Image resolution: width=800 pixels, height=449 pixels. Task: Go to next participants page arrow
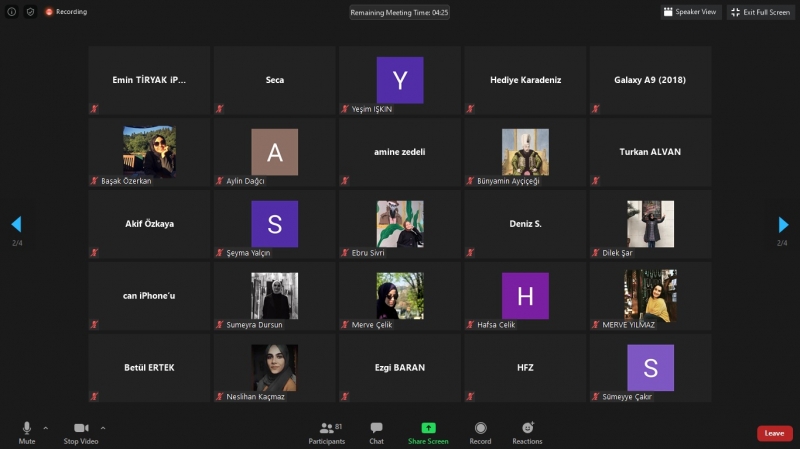(783, 225)
